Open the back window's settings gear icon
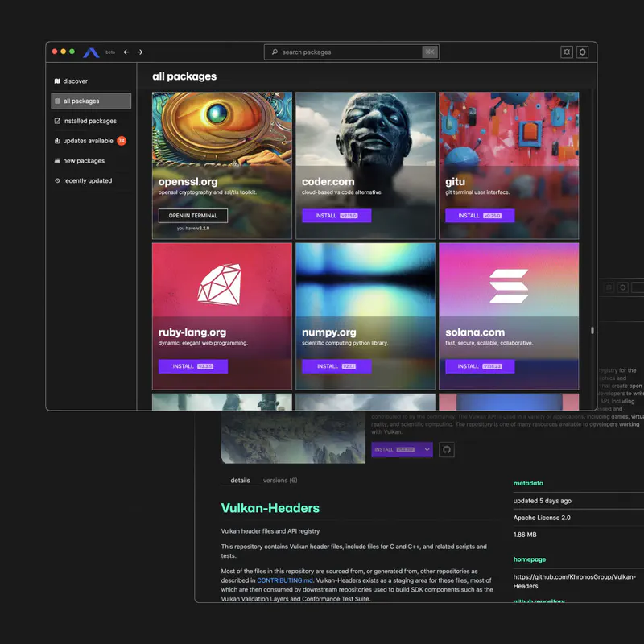This screenshot has width=644, height=644. [622, 287]
